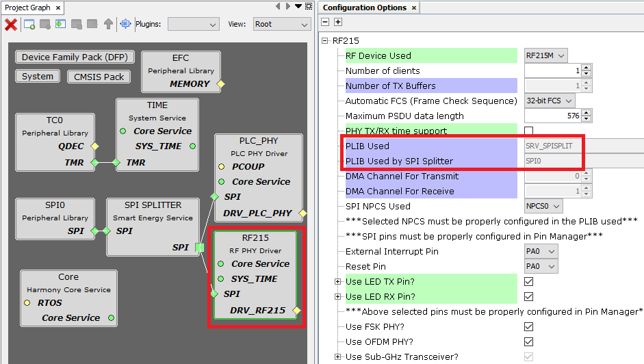Click the collapse all minus icon
Image resolution: width=644 pixels, height=364 pixels.
tap(326, 22)
